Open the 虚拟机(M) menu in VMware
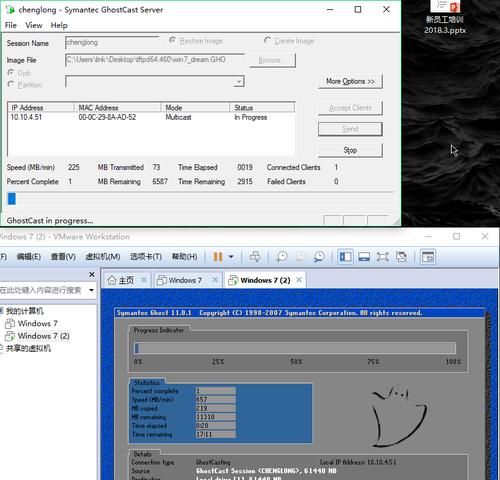Viewport: 500px width, 480px height. coord(103,257)
